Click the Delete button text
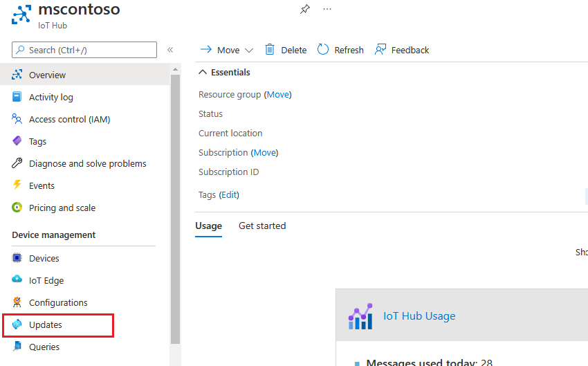The image size is (588, 366). 293,50
